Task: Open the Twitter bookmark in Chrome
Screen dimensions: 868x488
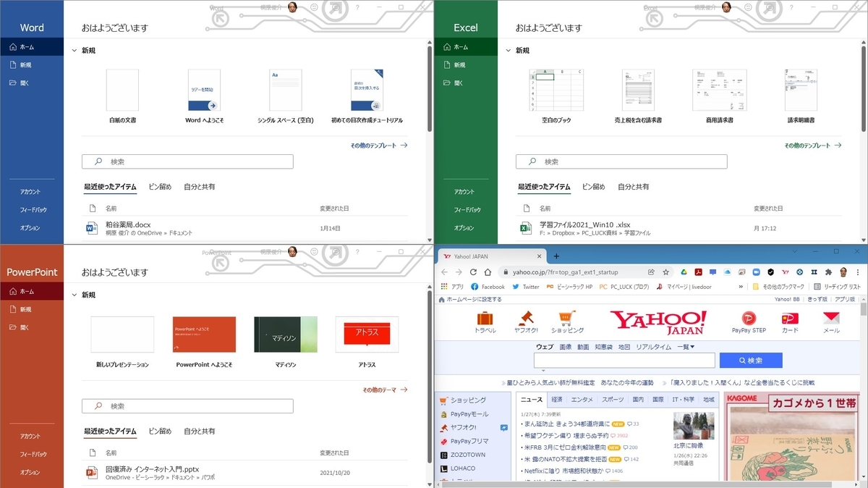Action: (526, 287)
